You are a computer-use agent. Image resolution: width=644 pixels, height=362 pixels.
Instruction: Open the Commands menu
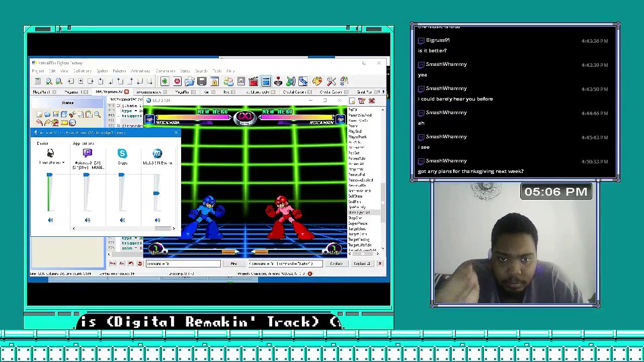click(165, 71)
